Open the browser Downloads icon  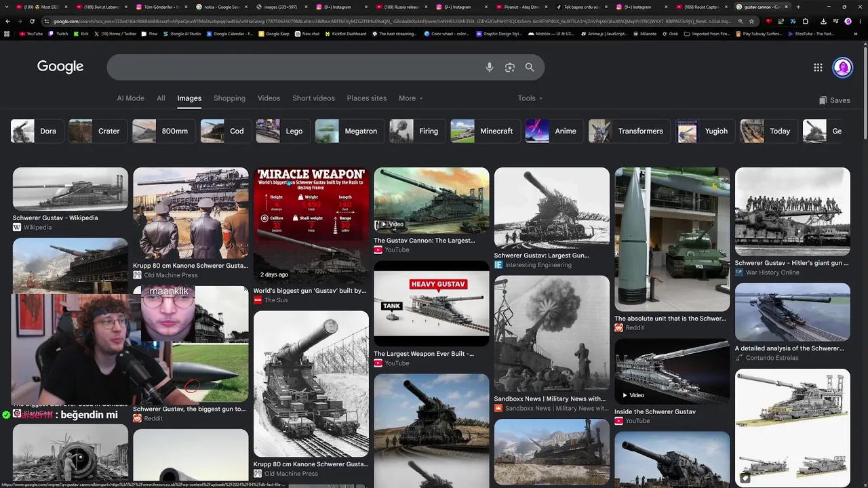(x=823, y=21)
